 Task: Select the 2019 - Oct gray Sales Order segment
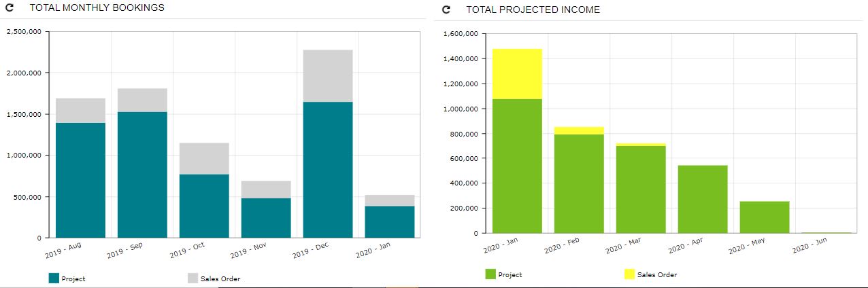click(x=204, y=158)
